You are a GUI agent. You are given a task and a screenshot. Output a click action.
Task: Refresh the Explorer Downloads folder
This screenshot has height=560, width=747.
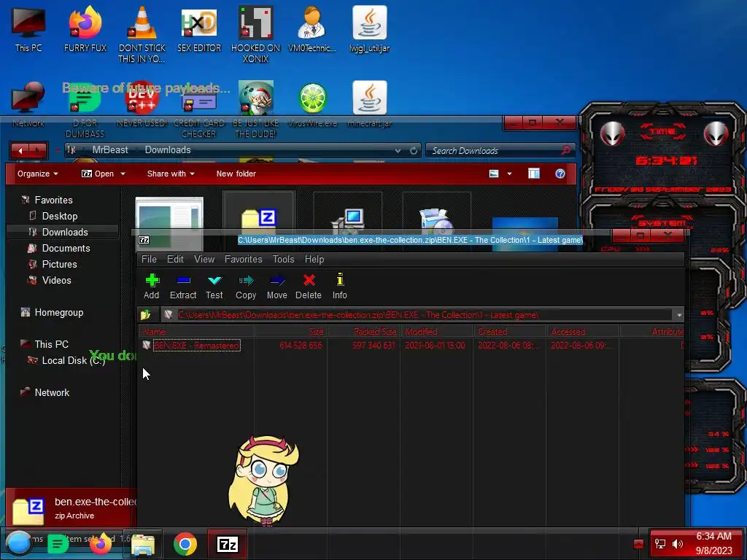(414, 150)
